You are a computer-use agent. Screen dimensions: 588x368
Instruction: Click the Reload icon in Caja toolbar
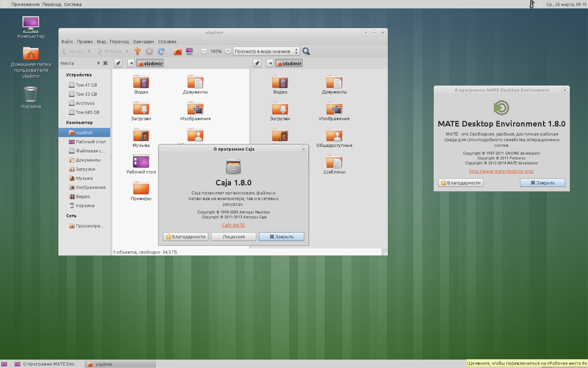(161, 51)
